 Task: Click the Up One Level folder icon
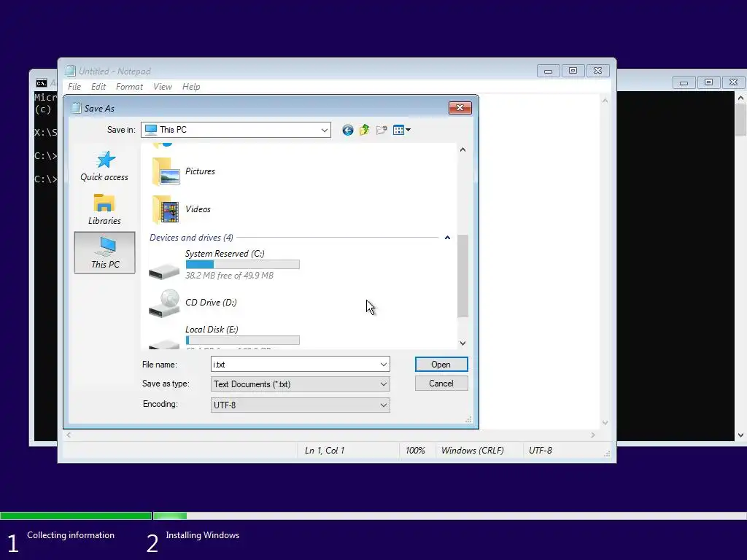tap(365, 130)
